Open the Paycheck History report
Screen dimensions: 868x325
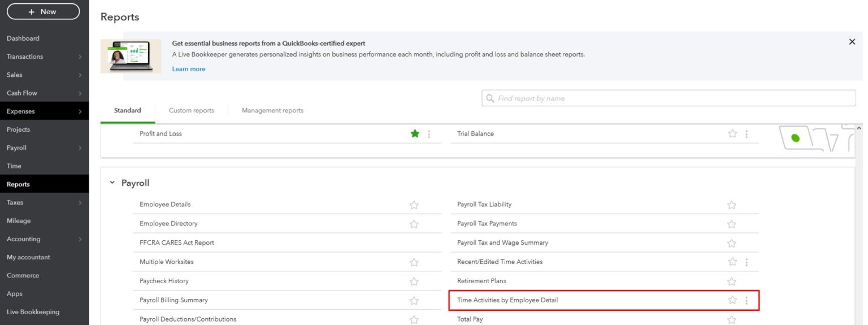tap(164, 281)
